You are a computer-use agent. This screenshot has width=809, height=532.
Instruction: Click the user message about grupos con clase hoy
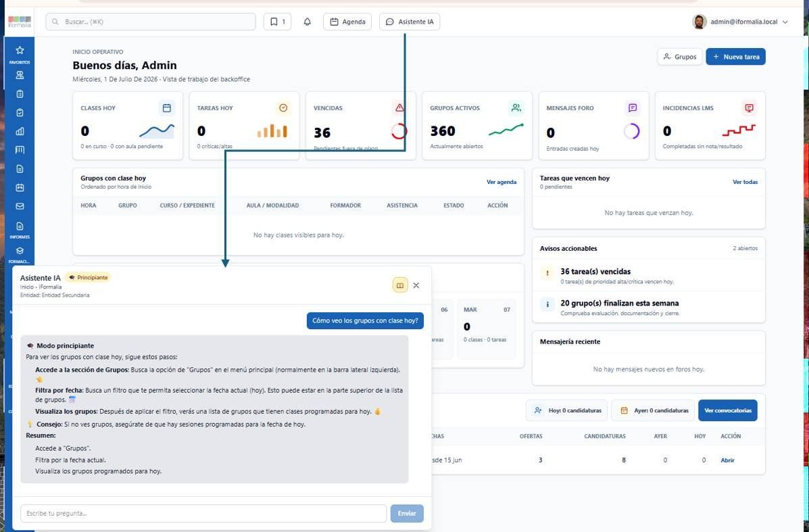[x=365, y=320]
